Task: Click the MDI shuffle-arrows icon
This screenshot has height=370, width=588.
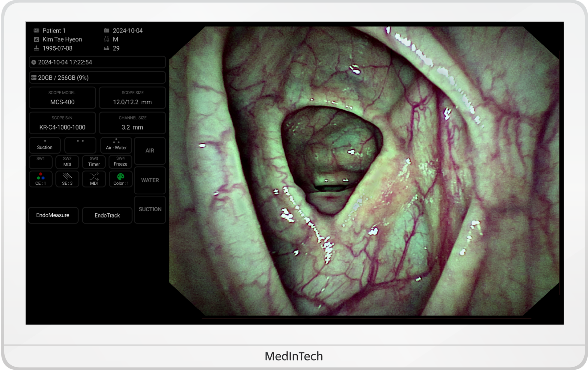Action: pos(94,176)
